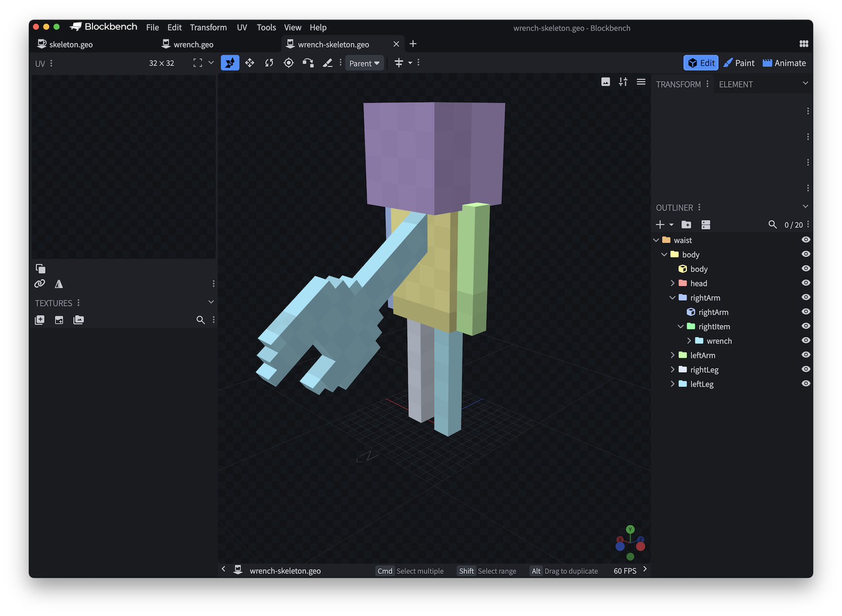Open UV fullscreen focus icon
The image size is (842, 616).
(x=198, y=63)
